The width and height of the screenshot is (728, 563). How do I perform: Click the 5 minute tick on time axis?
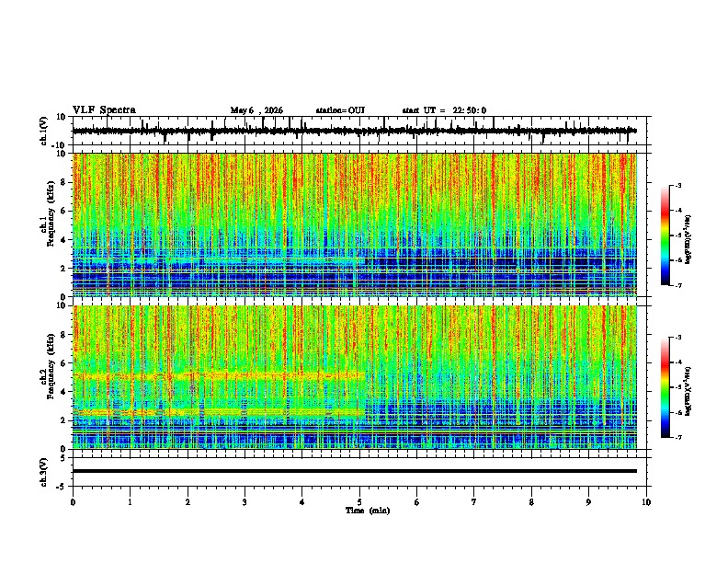click(359, 502)
